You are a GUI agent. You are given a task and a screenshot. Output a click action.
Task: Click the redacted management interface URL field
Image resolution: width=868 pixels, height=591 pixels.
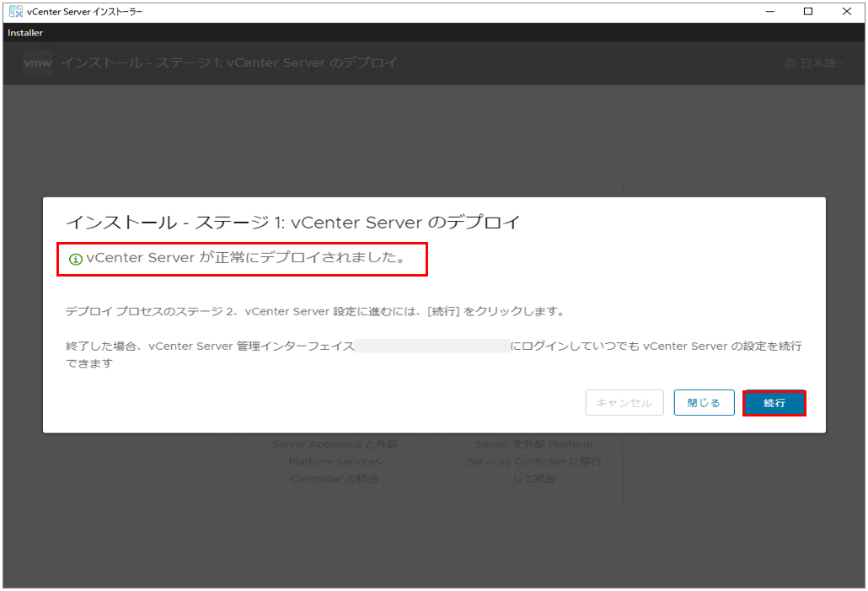click(432, 346)
